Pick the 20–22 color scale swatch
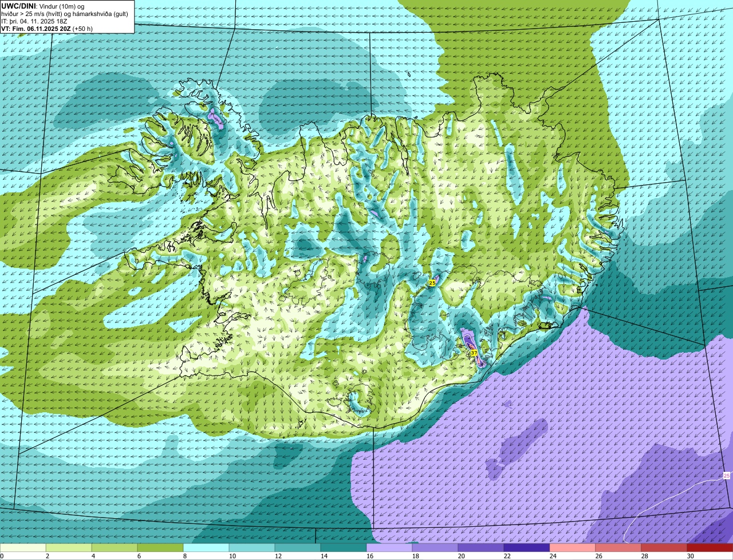 (481, 548)
